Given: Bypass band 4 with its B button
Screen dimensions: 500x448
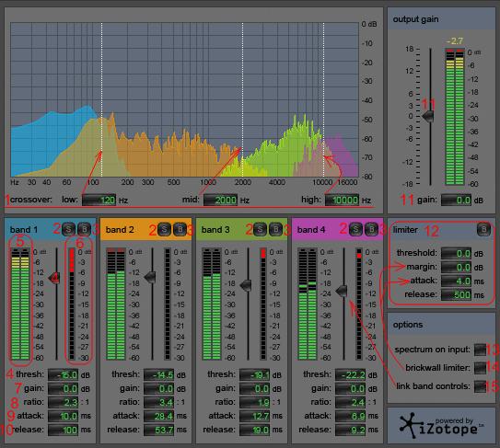Looking at the screenshot, I should (x=371, y=229).
